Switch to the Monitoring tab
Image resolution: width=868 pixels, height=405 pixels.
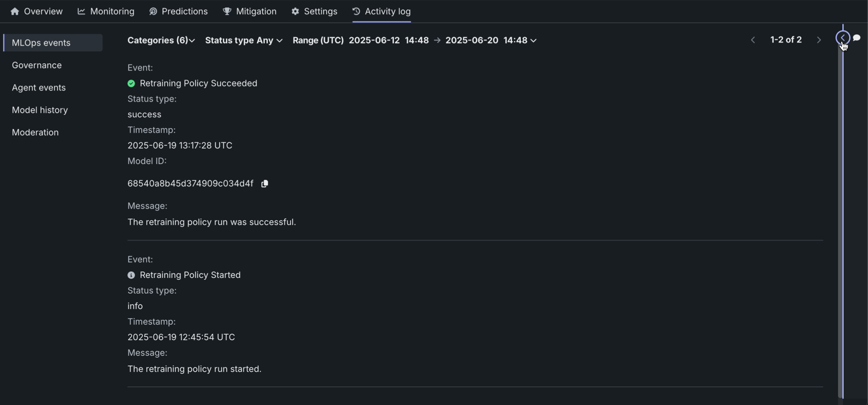click(106, 11)
